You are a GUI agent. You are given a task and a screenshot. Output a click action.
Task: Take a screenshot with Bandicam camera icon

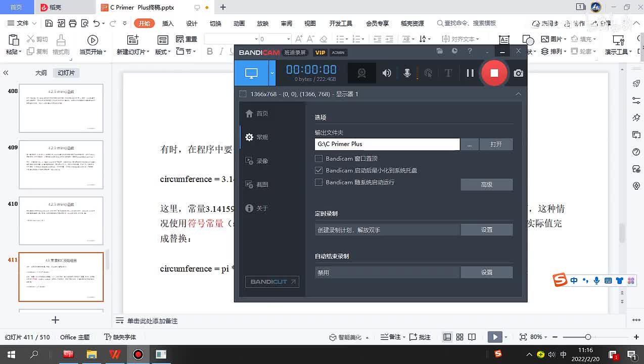pyautogui.click(x=518, y=73)
